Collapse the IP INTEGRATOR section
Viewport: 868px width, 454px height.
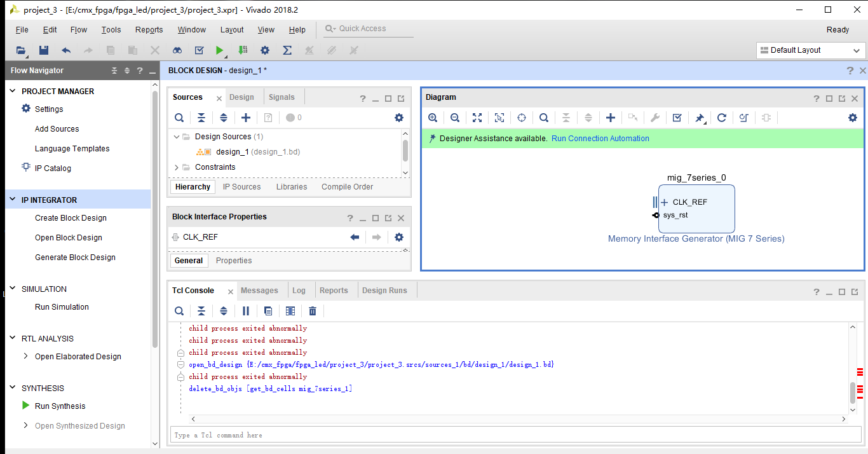tap(13, 200)
